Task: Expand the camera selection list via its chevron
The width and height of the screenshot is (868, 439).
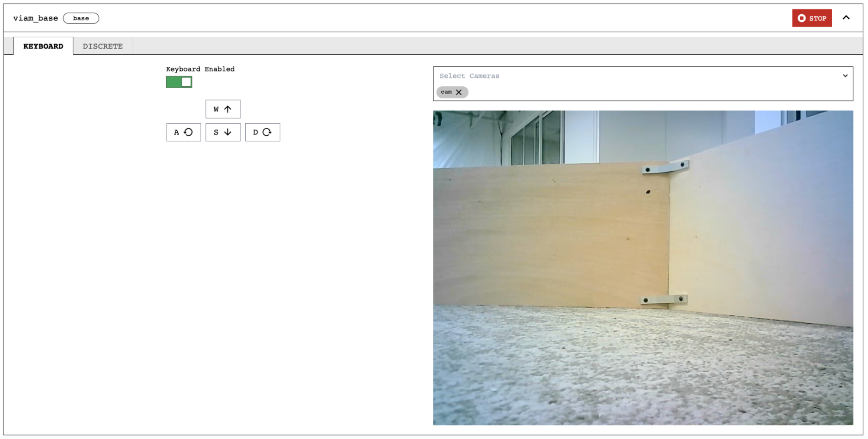Action: [845, 75]
